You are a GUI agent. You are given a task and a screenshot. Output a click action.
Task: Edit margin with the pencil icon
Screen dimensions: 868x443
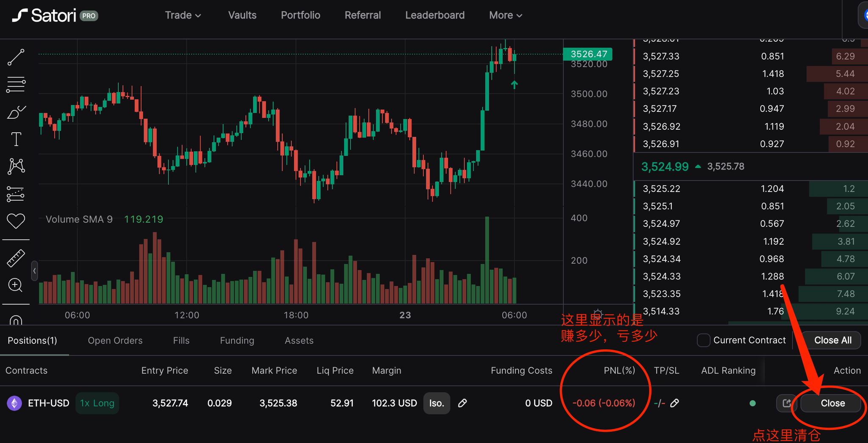click(x=462, y=403)
